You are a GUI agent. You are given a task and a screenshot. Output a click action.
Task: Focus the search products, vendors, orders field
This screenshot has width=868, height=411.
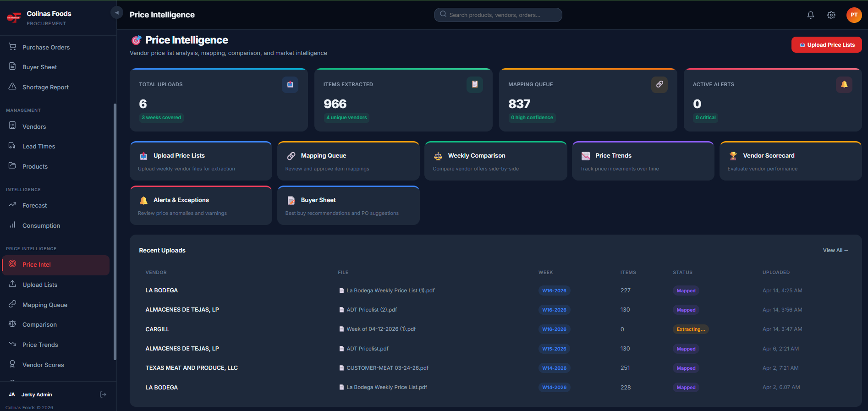[498, 15]
